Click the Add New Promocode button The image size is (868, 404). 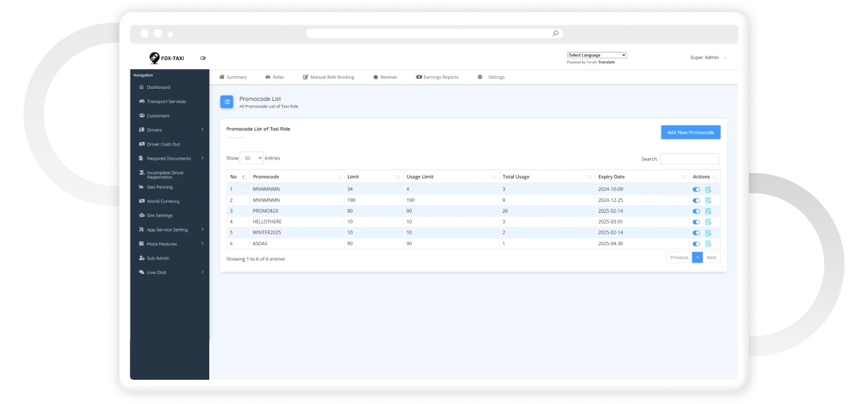tap(690, 133)
